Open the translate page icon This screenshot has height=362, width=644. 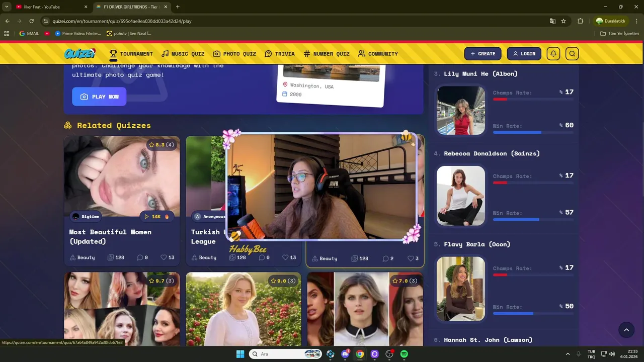pyautogui.click(x=552, y=21)
